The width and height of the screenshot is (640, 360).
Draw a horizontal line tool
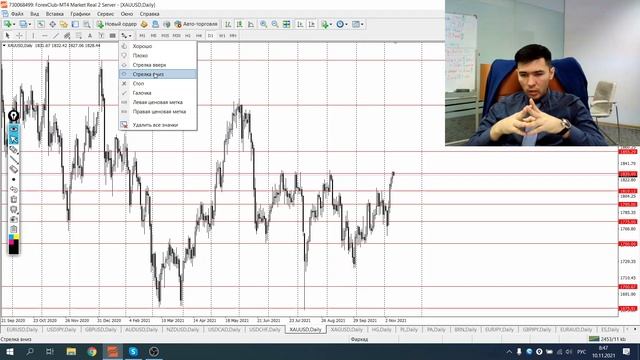tap(45, 36)
